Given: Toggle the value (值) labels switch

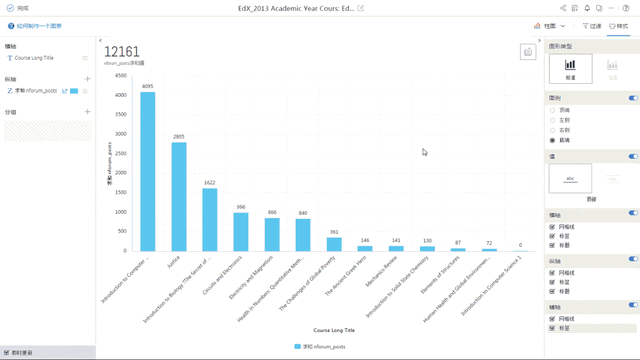Looking at the screenshot, I should (x=633, y=156).
